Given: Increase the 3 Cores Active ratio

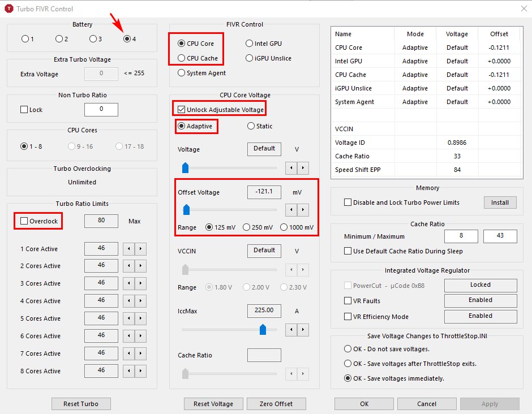Looking at the screenshot, I should coord(140,283).
